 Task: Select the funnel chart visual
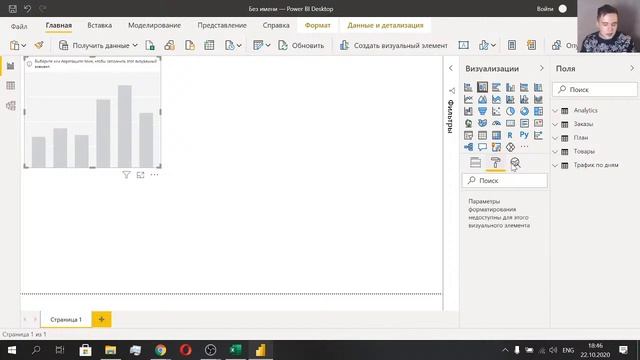point(482,111)
